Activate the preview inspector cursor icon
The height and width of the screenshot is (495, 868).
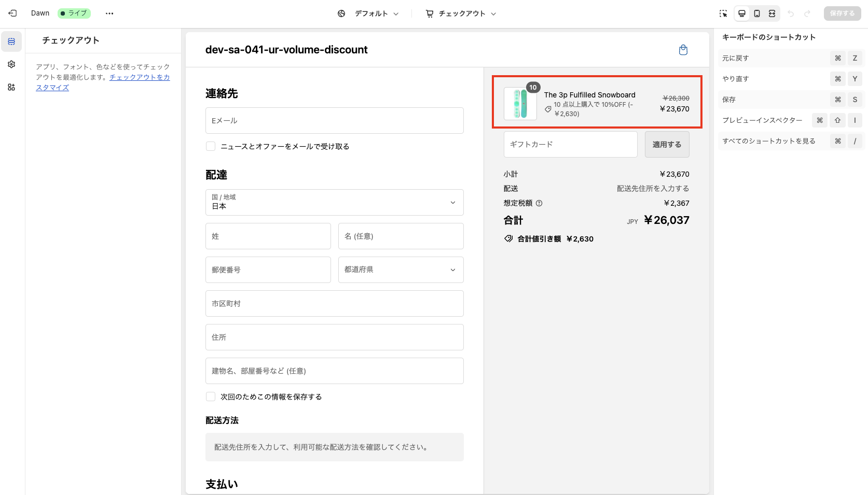(723, 13)
